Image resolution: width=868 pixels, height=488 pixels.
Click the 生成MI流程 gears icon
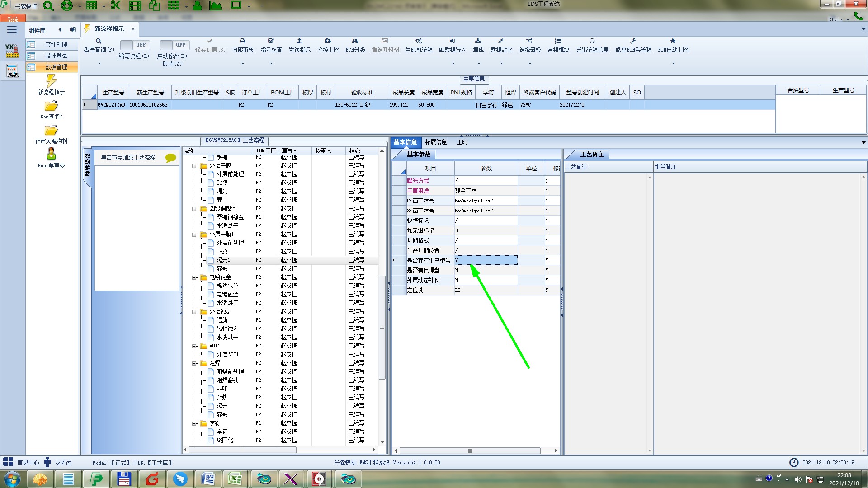coord(419,41)
